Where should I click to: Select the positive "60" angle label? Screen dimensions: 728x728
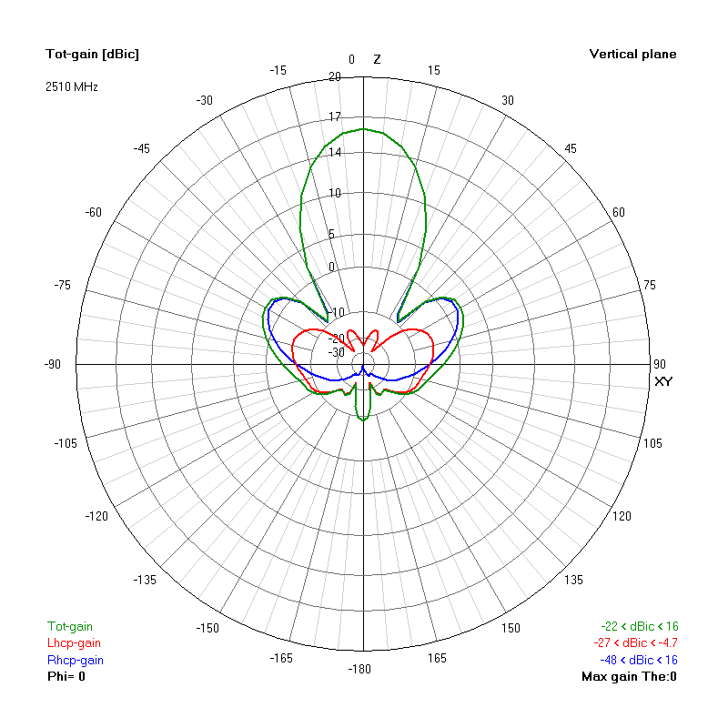coord(619,212)
